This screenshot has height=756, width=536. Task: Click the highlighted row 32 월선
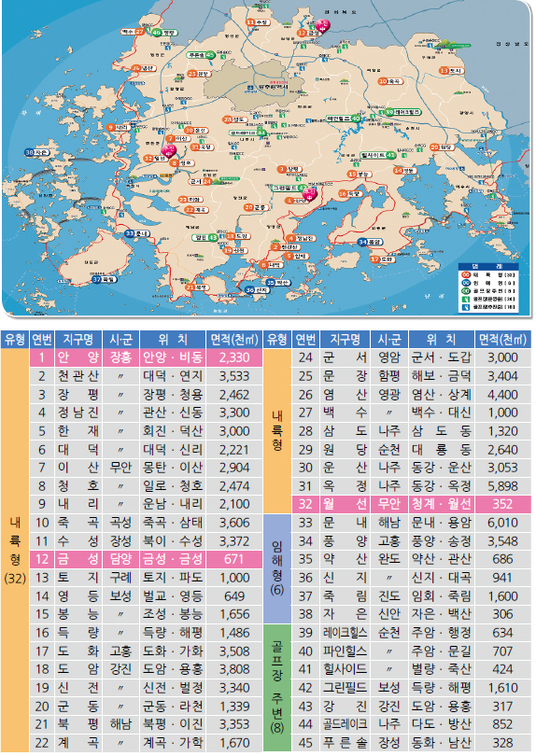pos(412,504)
